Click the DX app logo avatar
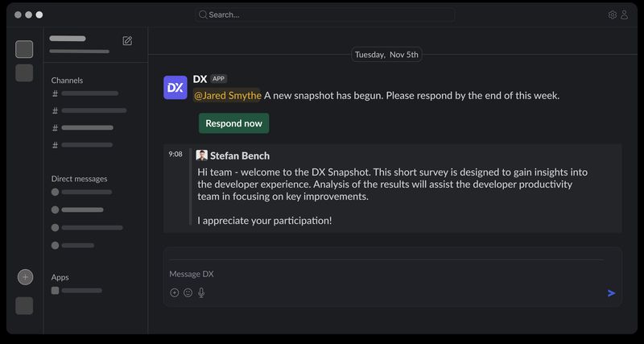 pyautogui.click(x=175, y=88)
